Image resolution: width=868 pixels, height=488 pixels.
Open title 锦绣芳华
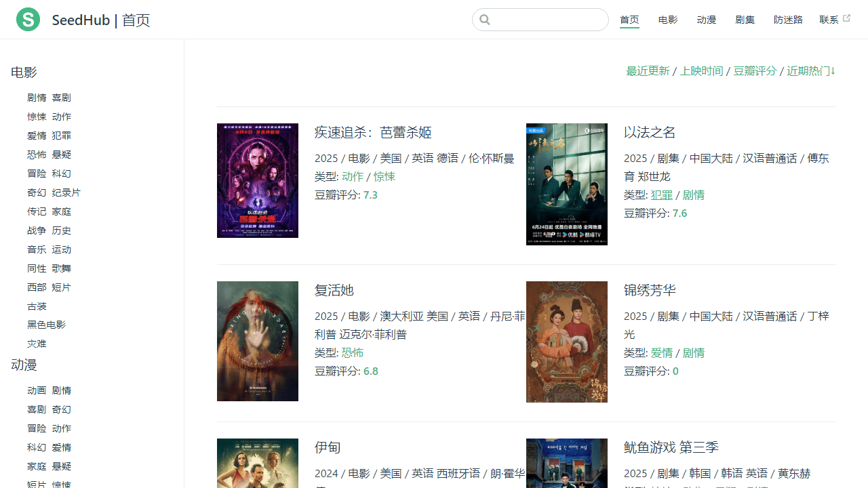click(650, 290)
